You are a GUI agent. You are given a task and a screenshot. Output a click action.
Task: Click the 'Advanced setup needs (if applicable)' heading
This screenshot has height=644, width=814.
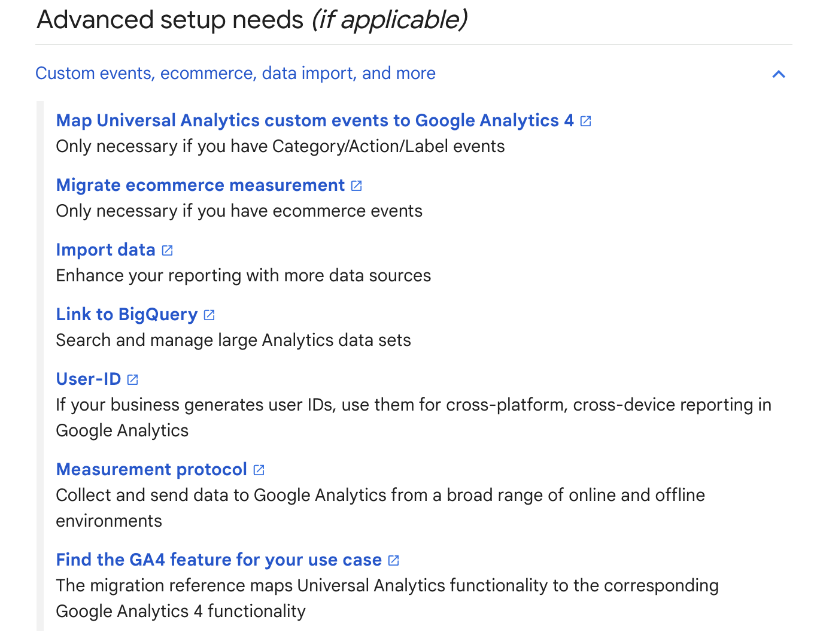[252, 20]
